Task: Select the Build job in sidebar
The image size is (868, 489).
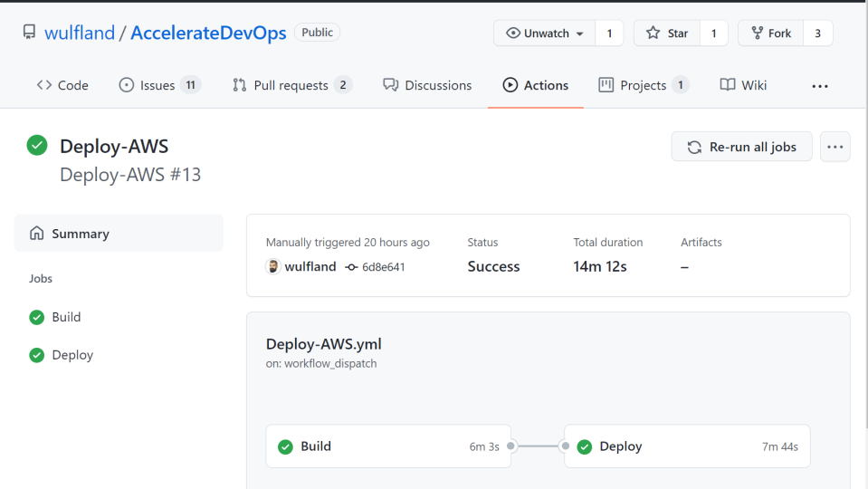Action: 66,317
